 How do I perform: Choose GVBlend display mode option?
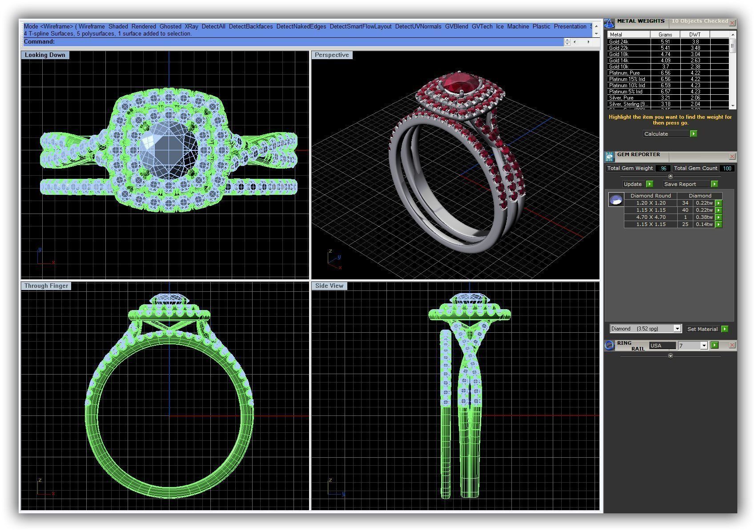click(457, 27)
